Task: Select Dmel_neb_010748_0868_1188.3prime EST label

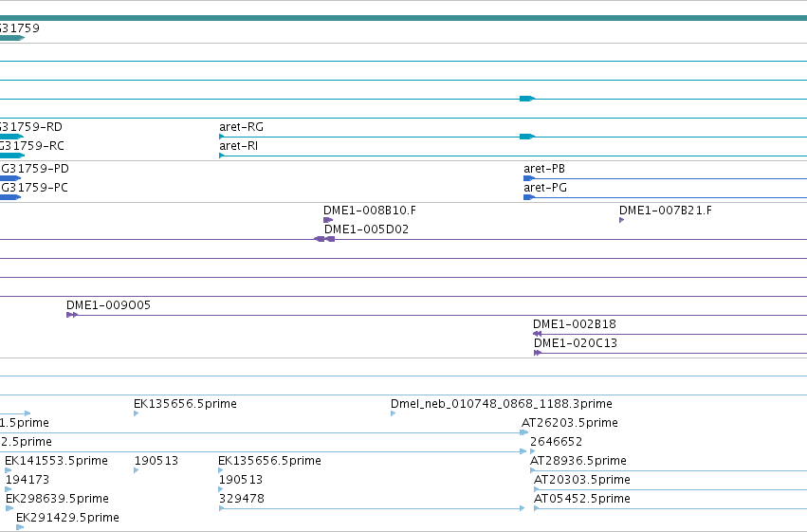Action: tap(502, 403)
